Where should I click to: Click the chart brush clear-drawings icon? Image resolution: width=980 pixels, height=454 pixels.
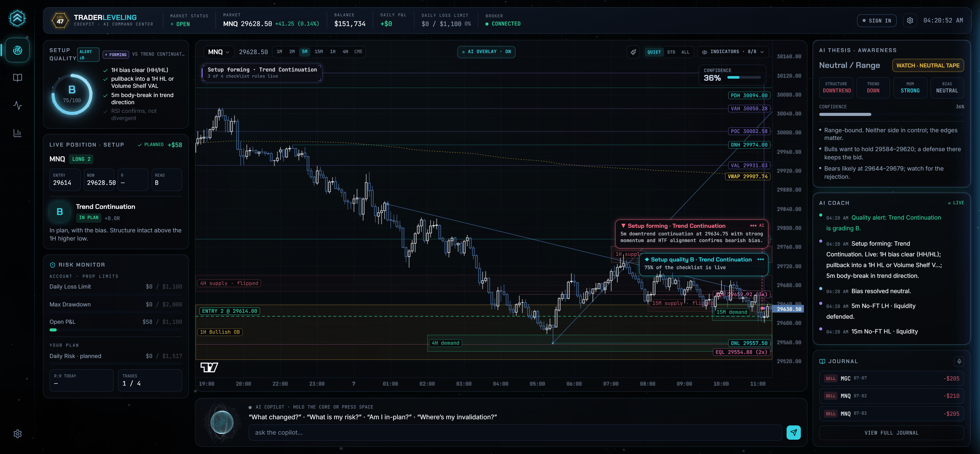(x=633, y=52)
